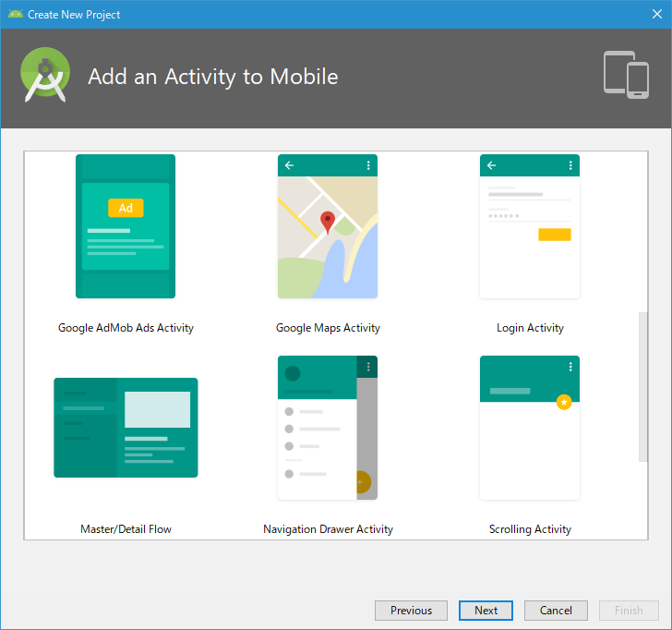The height and width of the screenshot is (630, 672).
Task: Cancel the new project wizard
Action: click(x=556, y=611)
